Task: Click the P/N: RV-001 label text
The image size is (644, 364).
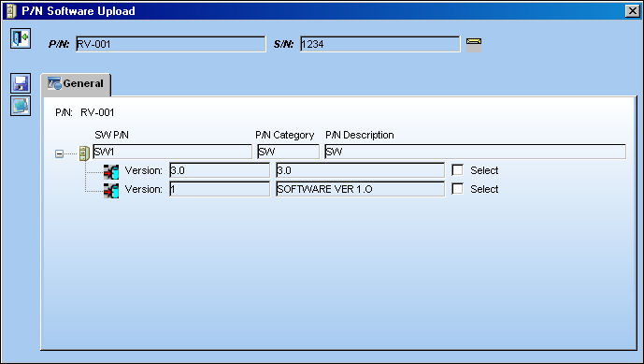Action: coord(85,112)
